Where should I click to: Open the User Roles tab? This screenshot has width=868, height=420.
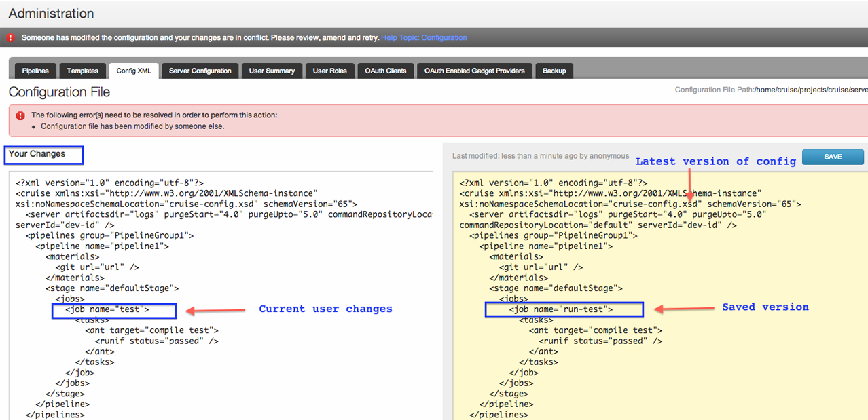coord(329,71)
